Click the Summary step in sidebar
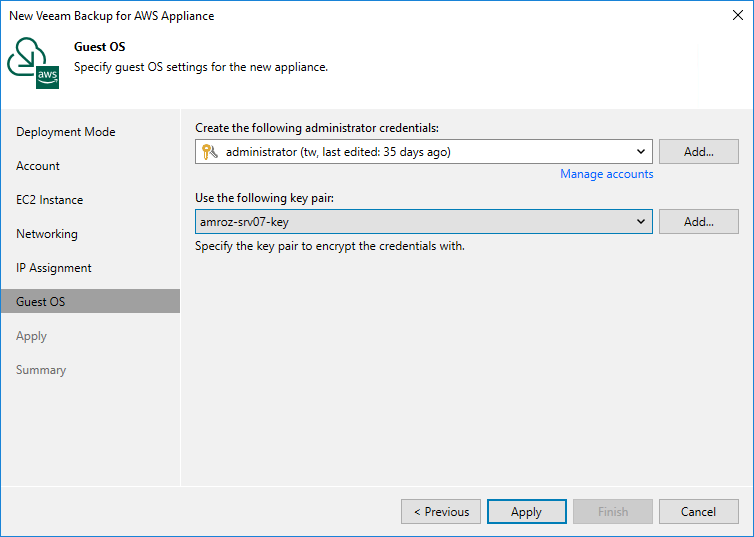Screen dimensions: 754x537 pyautogui.click(x=41, y=370)
